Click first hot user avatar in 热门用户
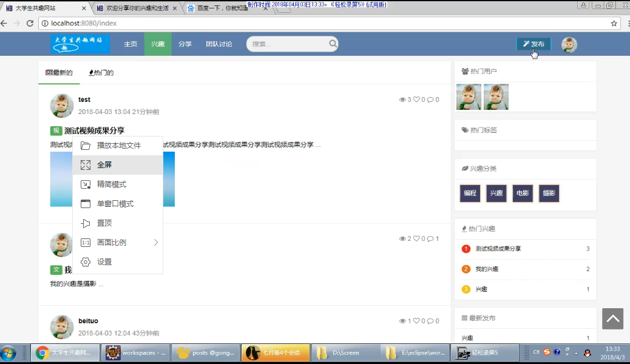630x364 pixels. 469,97
